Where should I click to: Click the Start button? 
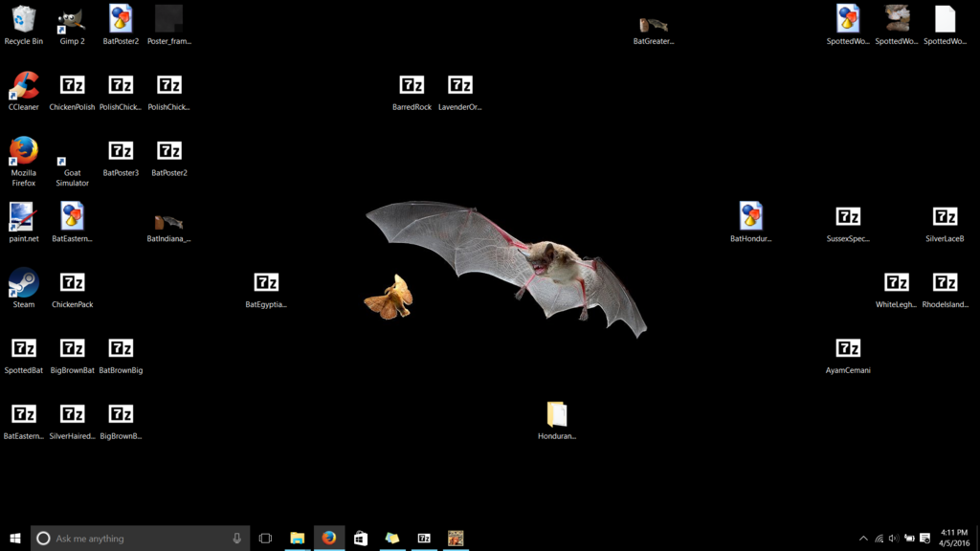click(x=14, y=538)
